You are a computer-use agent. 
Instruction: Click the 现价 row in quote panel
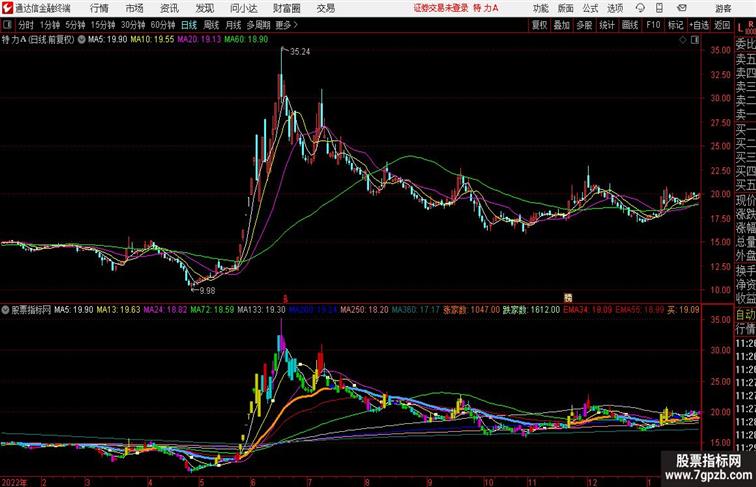(745, 200)
